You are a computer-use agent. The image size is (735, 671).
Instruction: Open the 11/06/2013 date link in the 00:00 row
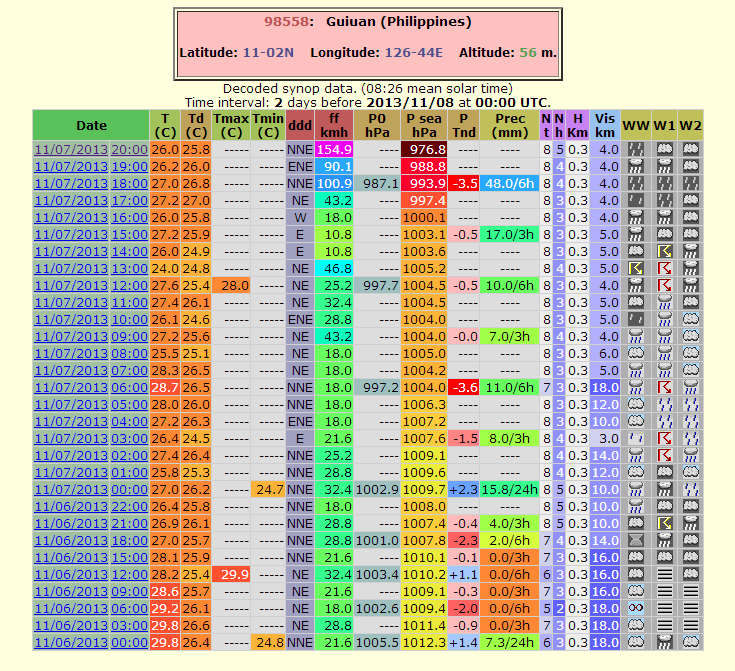[x=70, y=642]
